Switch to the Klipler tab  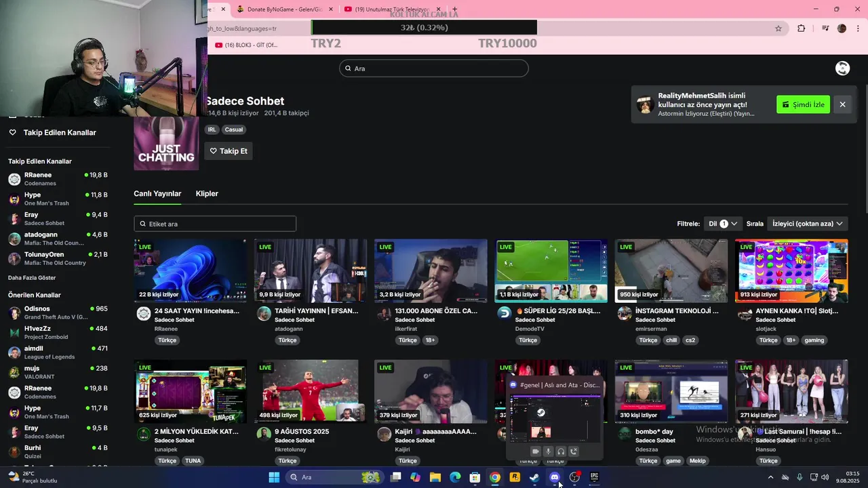pyautogui.click(x=207, y=194)
